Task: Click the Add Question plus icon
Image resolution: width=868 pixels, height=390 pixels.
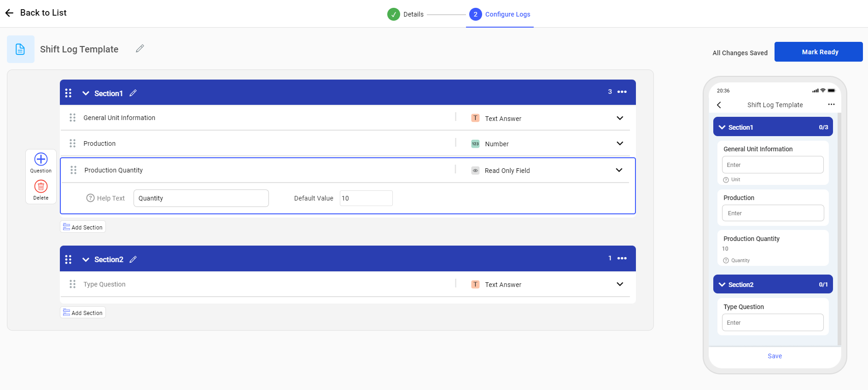Action: pyautogui.click(x=41, y=159)
